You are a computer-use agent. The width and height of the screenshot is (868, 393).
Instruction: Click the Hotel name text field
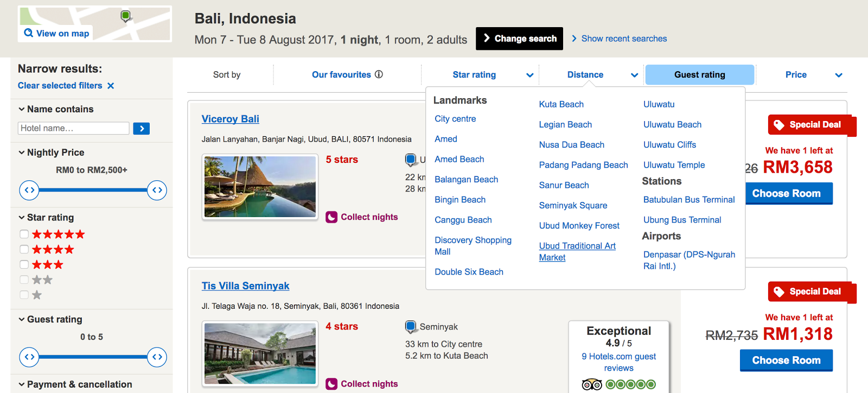[x=74, y=128]
